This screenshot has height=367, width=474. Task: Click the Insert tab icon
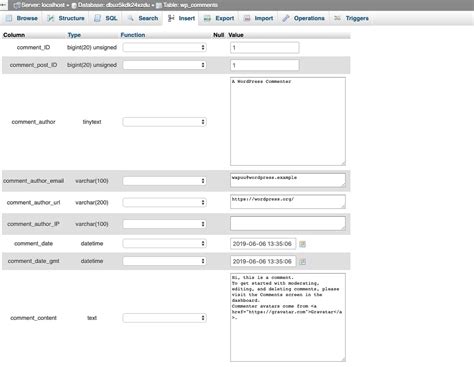[171, 18]
